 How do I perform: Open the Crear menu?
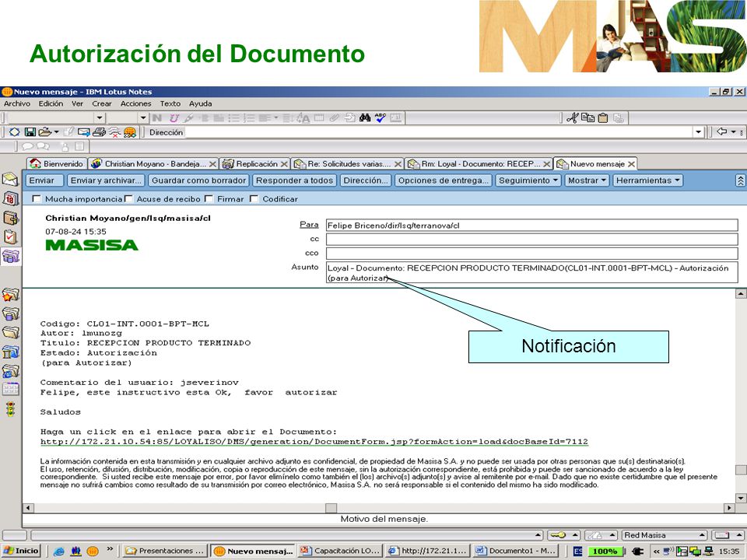click(101, 103)
